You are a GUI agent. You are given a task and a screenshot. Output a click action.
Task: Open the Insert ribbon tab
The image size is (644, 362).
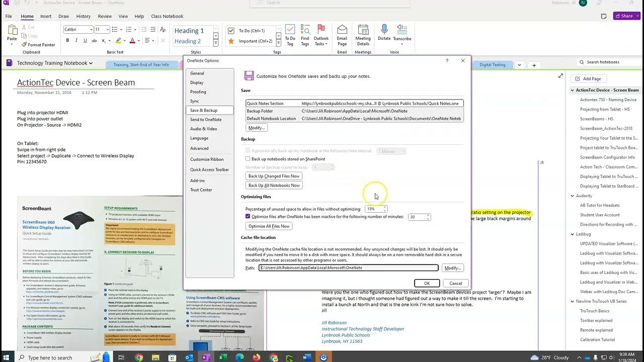tap(46, 16)
